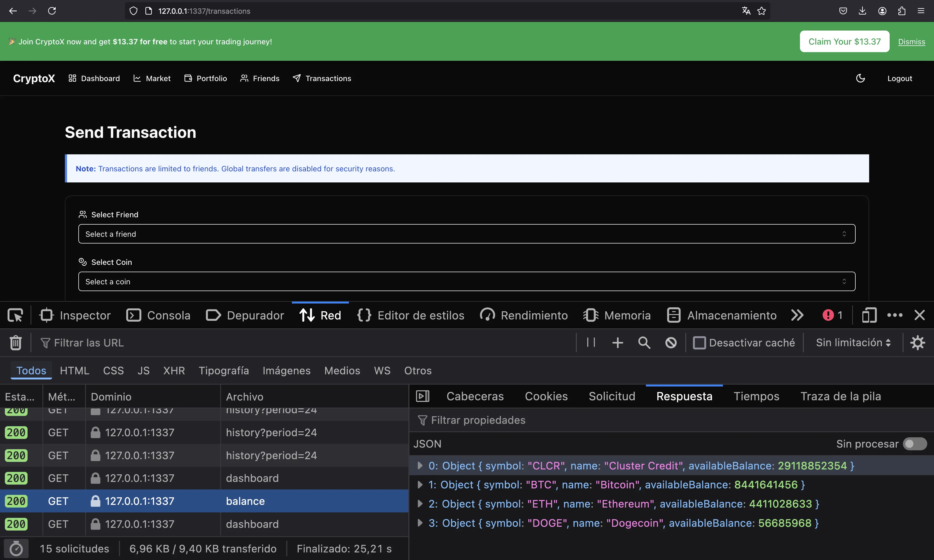Open the Inspector devtools tab
This screenshot has height=560, width=934.
pos(75,315)
